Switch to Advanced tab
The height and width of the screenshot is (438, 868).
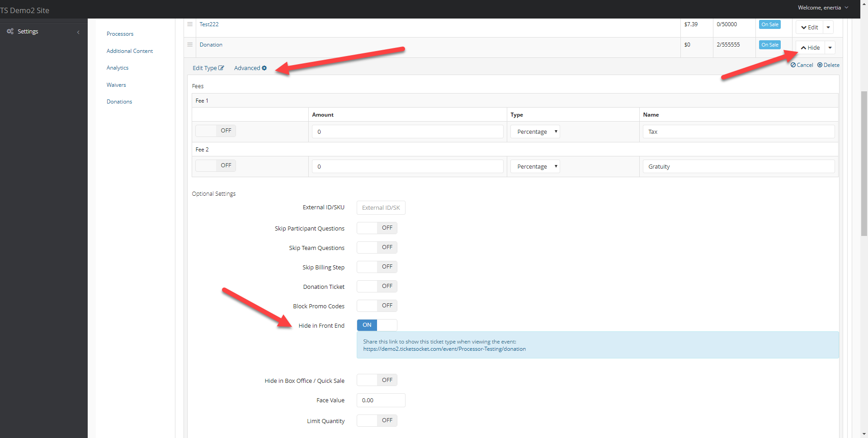pos(250,68)
